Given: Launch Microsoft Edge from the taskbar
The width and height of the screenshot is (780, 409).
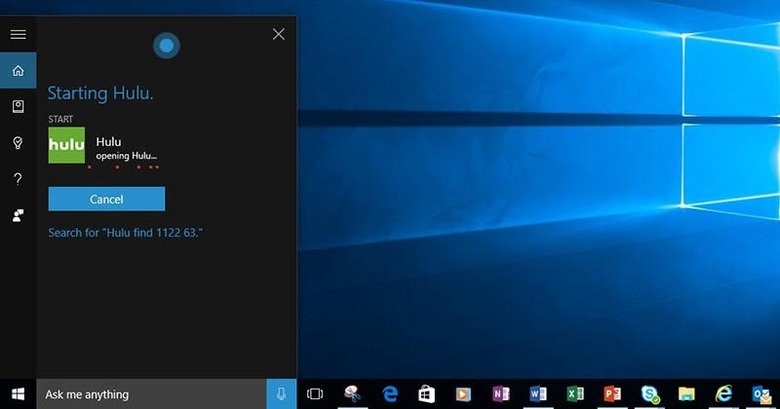Looking at the screenshot, I should [390, 394].
